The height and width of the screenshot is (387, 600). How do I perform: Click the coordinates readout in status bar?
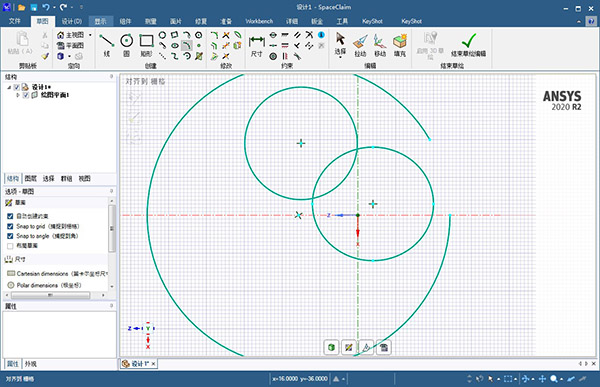pyautogui.click(x=300, y=379)
